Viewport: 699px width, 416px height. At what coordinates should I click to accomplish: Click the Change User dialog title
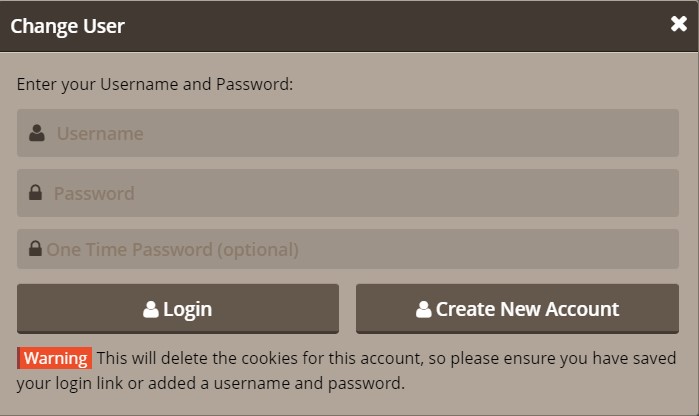[x=67, y=26]
